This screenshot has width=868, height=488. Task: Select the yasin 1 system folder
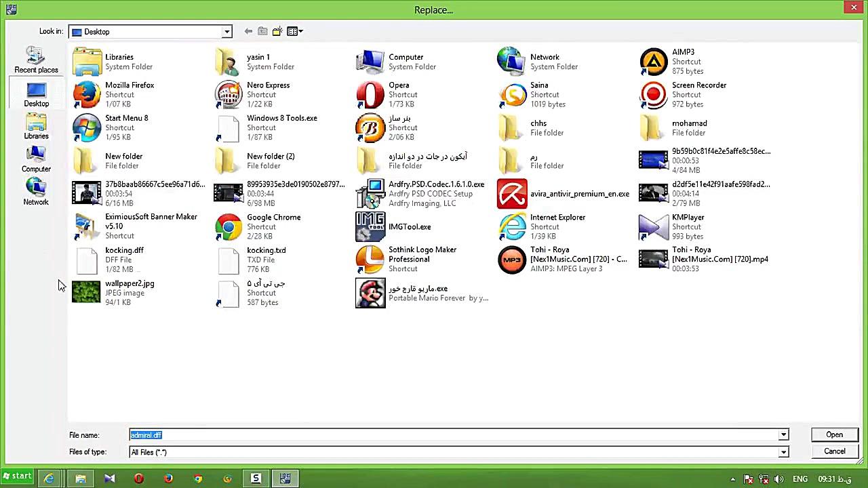pyautogui.click(x=255, y=62)
